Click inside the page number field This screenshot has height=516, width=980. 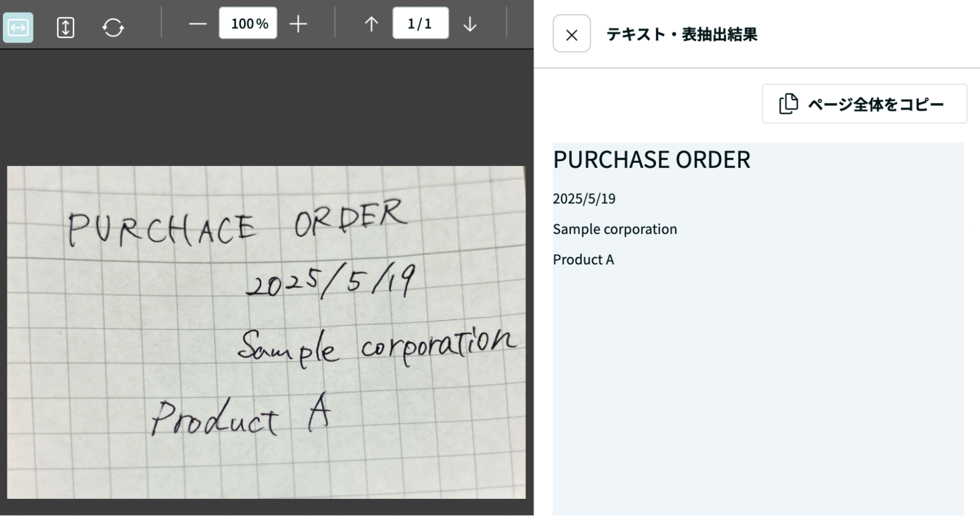(421, 23)
